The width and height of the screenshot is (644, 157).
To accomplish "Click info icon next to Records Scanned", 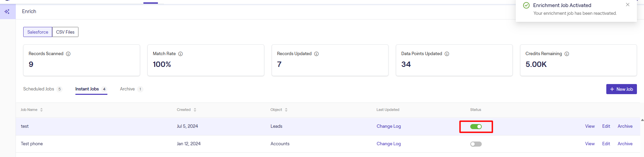I will (68, 54).
